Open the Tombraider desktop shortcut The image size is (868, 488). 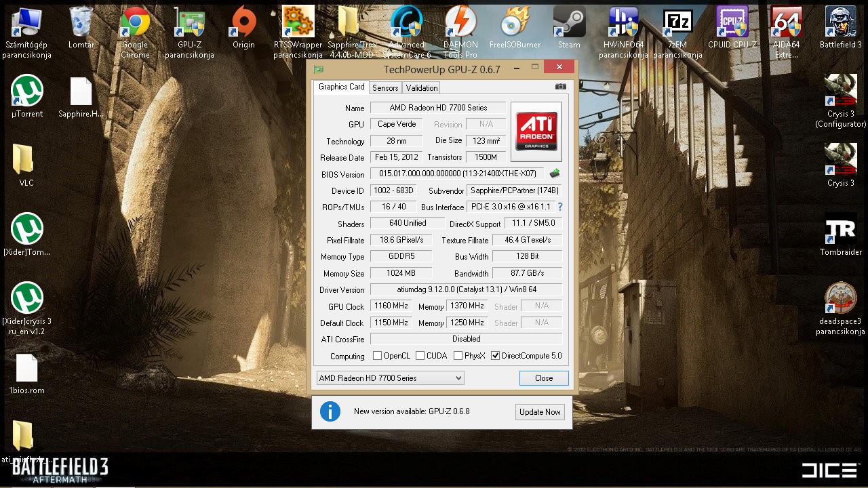point(840,235)
